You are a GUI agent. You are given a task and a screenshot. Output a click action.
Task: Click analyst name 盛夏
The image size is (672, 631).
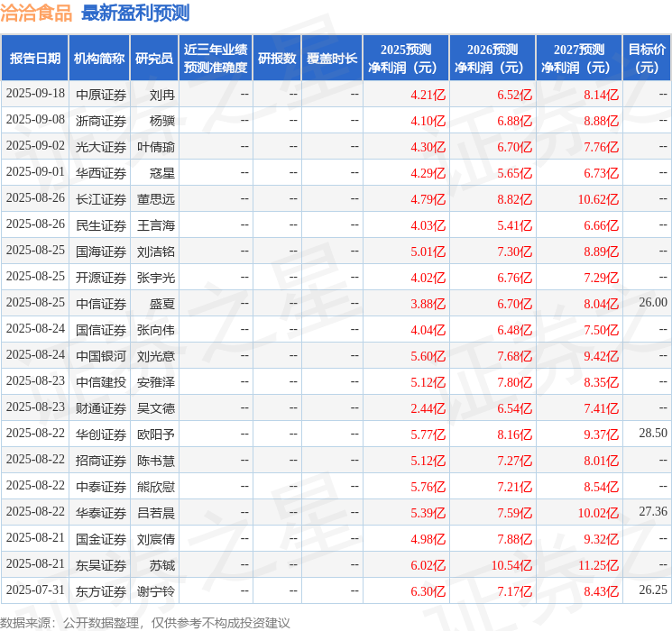[x=162, y=304]
